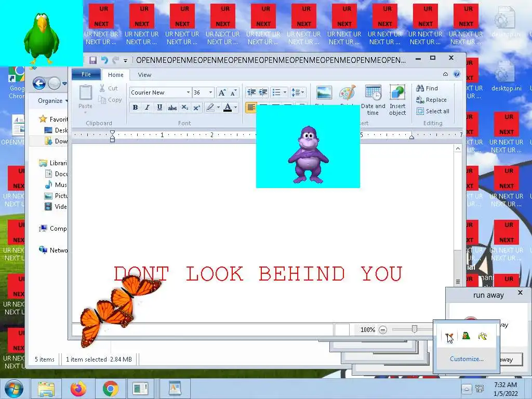Open highlight color dropdown arrow
The height and width of the screenshot is (399, 532).
coord(218,108)
